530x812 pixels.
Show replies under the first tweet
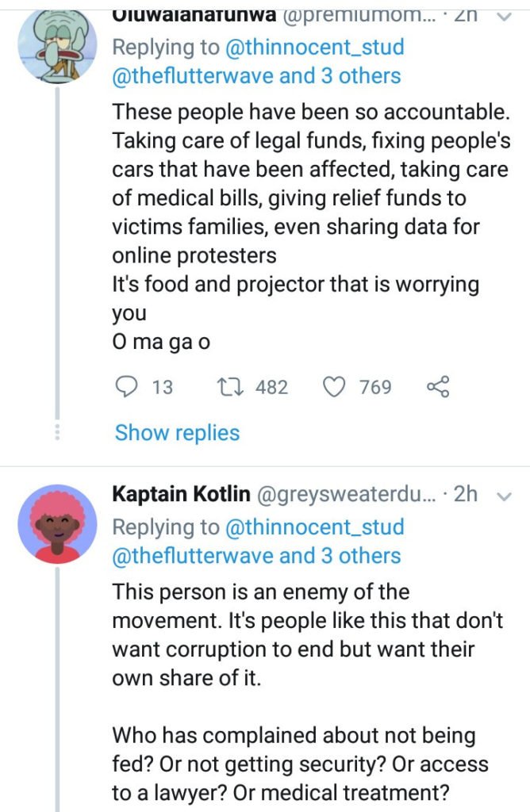[x=177, y=433]
